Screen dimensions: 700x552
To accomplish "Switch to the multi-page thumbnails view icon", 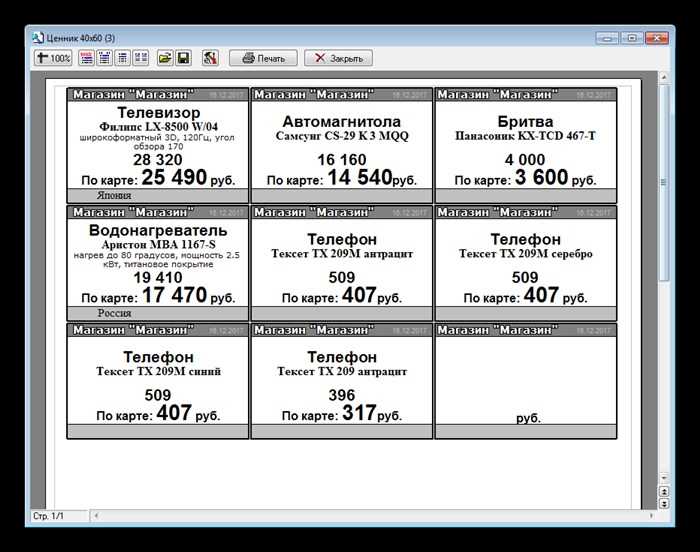I will pyautogui.click(x=141, y=58).
